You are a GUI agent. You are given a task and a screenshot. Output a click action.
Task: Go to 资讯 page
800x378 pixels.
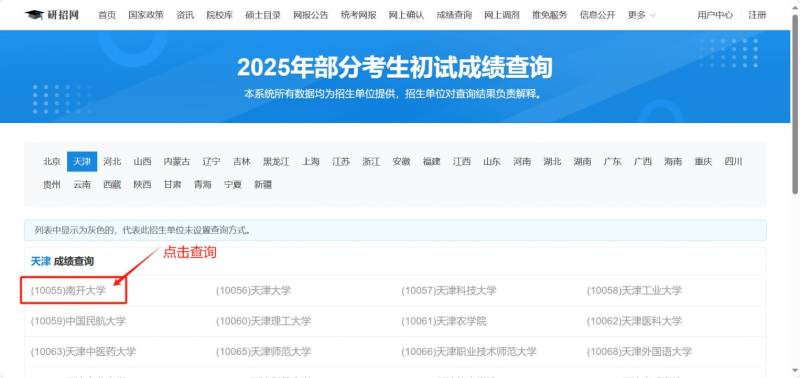pyautogui.click(x=185, y=15)
